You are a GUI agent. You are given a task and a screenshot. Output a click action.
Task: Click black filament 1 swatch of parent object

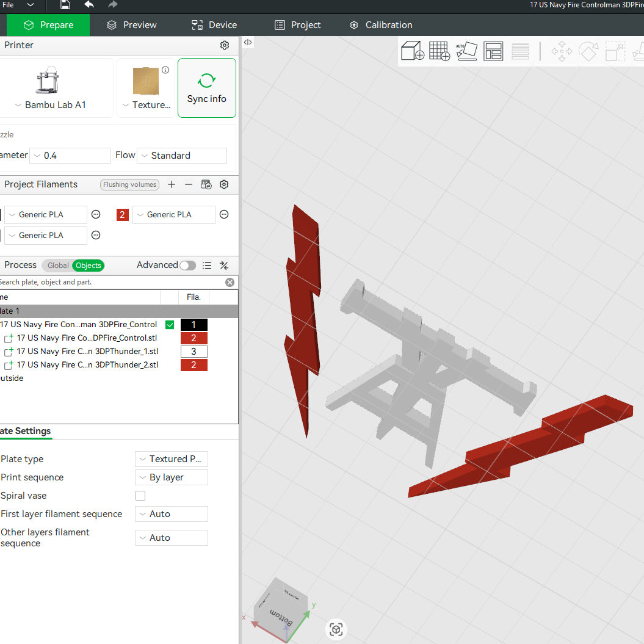tap(194, 325)
